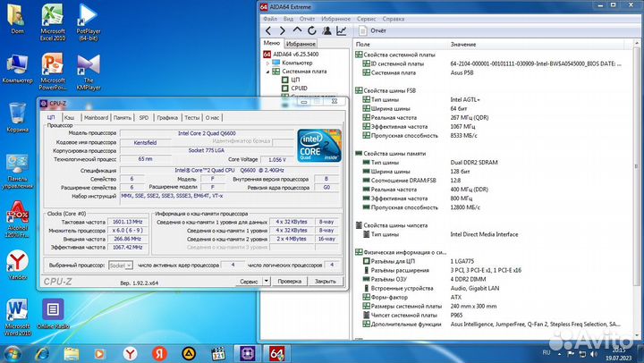Open Тесты tab in CPU-Z

[191, 117]
